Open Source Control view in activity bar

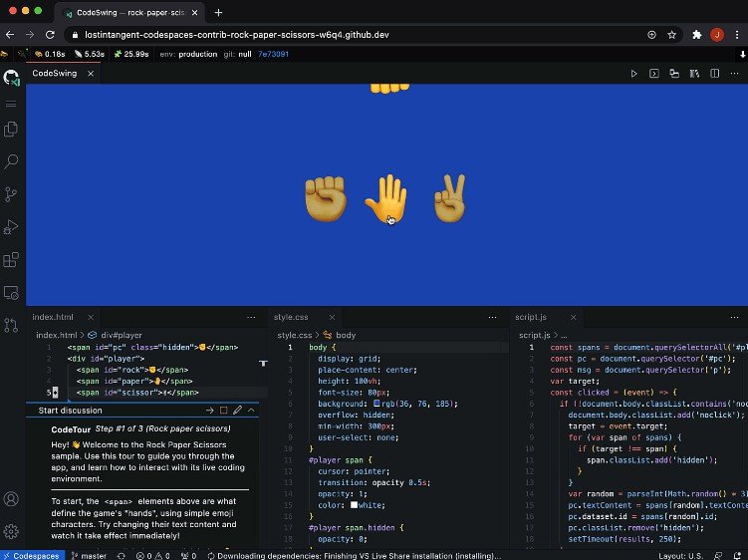coord(11,194)
